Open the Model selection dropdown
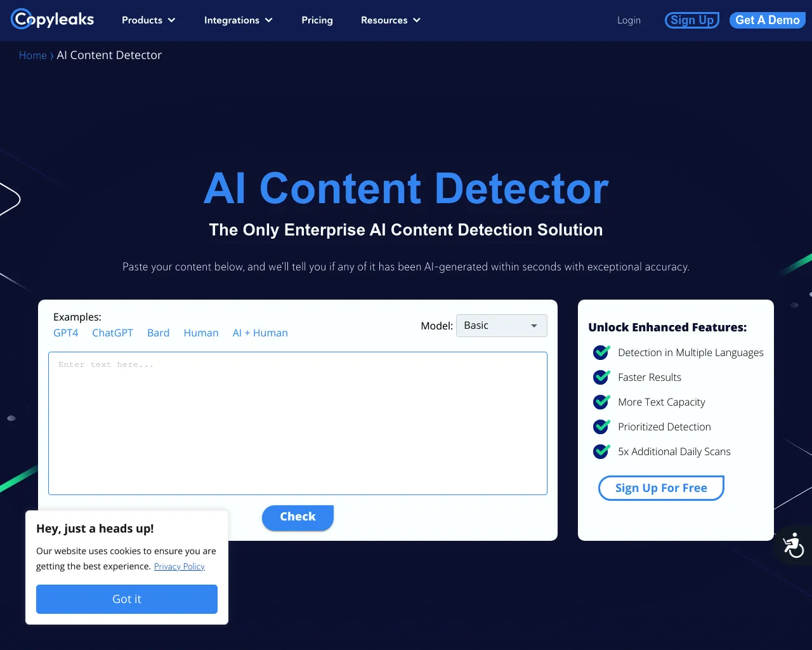Image resolution: width=812 pixels, height=650 pixels. point(501,325)
